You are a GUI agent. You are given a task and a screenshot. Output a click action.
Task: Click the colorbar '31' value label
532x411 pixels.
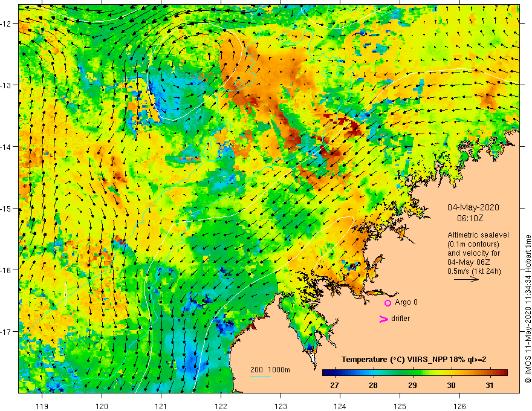pos(489,385)
